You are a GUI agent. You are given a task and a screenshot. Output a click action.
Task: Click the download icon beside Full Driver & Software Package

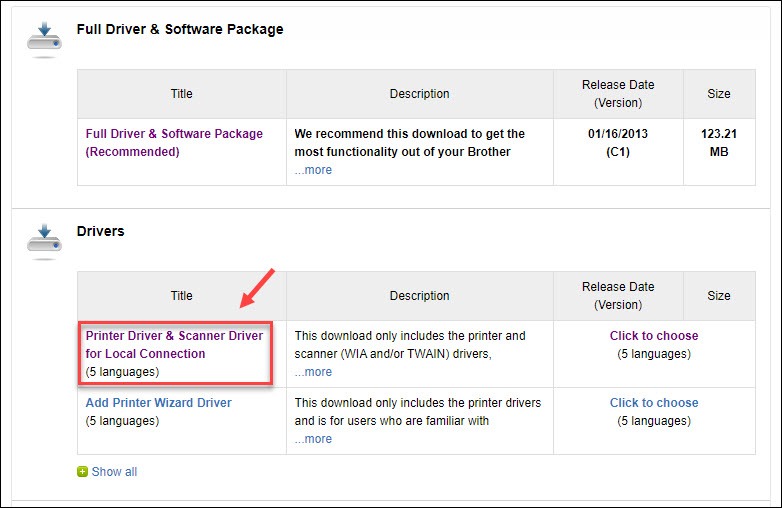coord(44,38)
